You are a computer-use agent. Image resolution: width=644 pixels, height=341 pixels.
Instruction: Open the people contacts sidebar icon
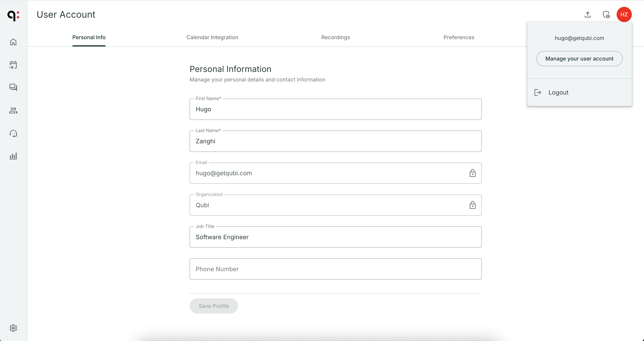coord(13,110)
